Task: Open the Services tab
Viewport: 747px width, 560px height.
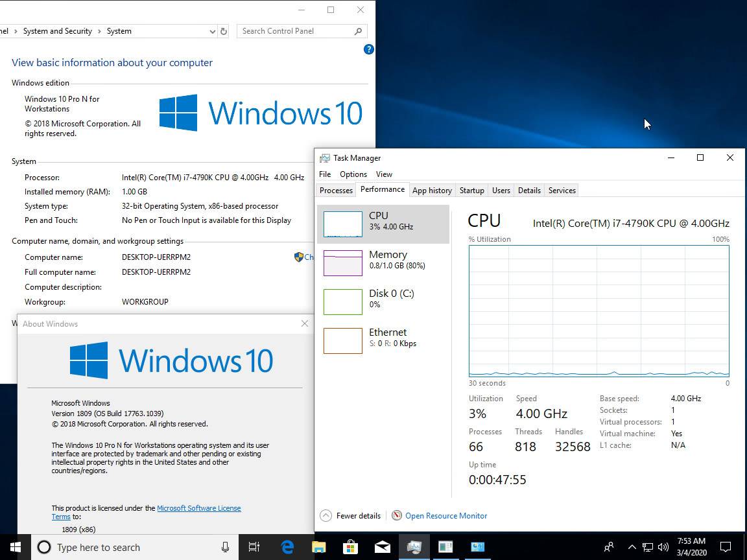Action: click(x=562, y=191)
